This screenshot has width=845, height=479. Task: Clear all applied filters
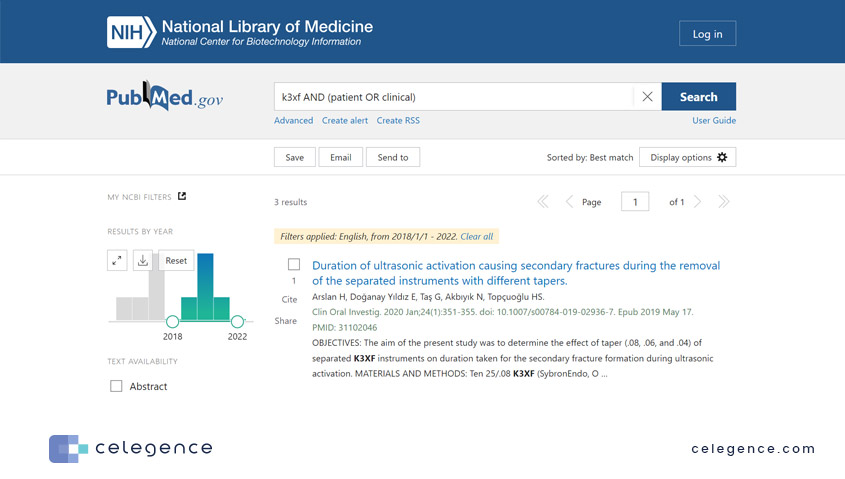476,236
